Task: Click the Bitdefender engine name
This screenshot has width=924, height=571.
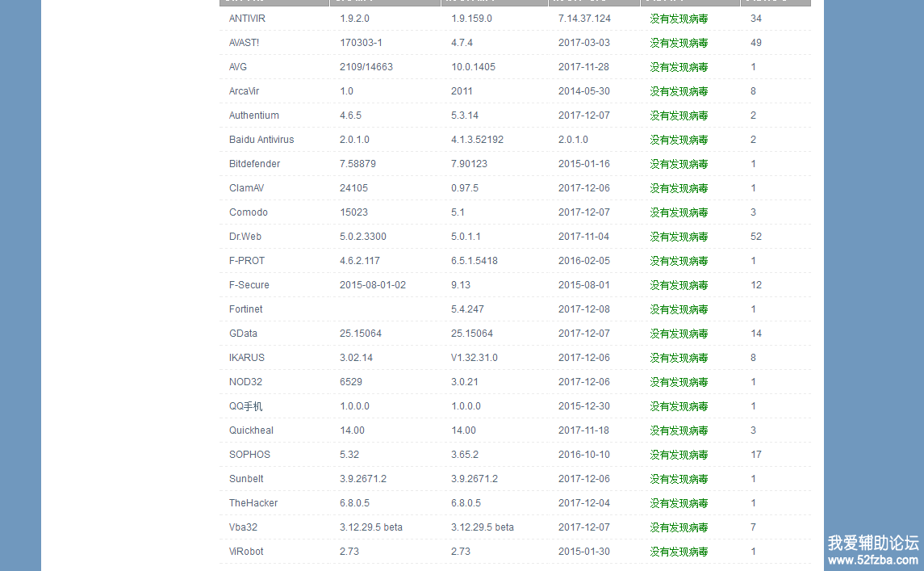Action: (x=254, y=164)
